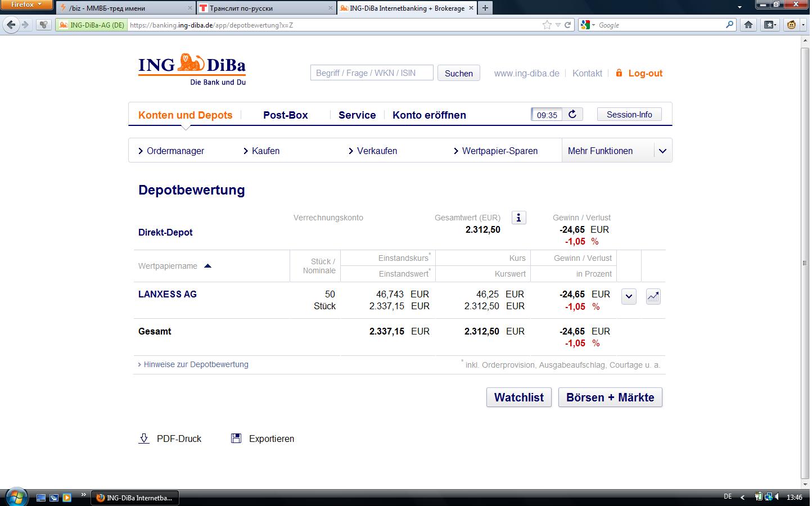
Task: Click the Google search magnifier icon
Action: point(729,25)
